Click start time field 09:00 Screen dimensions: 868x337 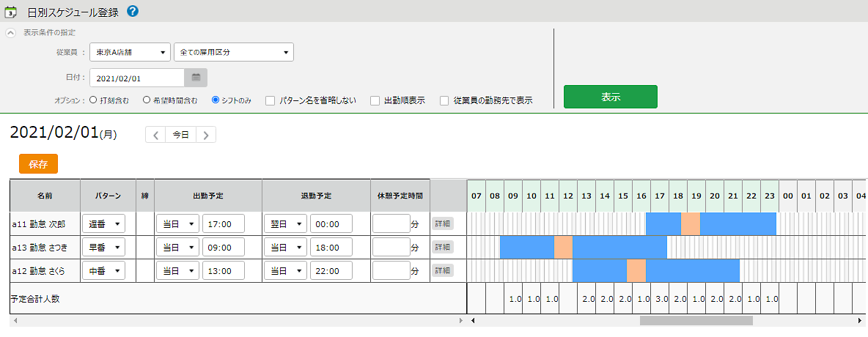(224, 247)
